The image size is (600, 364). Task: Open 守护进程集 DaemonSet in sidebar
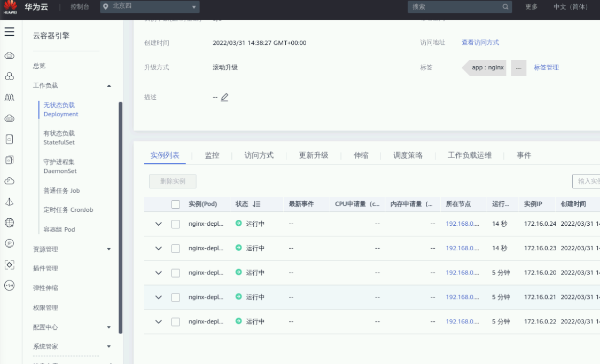[x=60, y=167]
